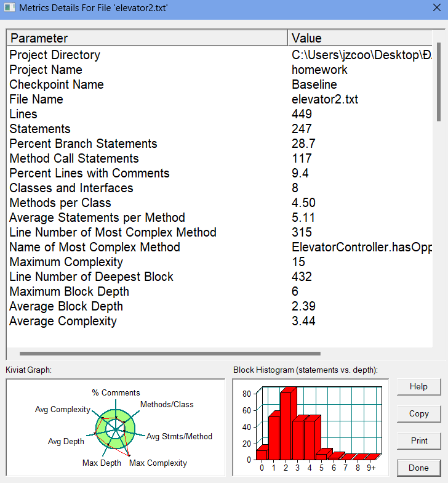This screenshot has height=483, width=448.
Task: Click the Help button
Action: (x=418, y=387)
